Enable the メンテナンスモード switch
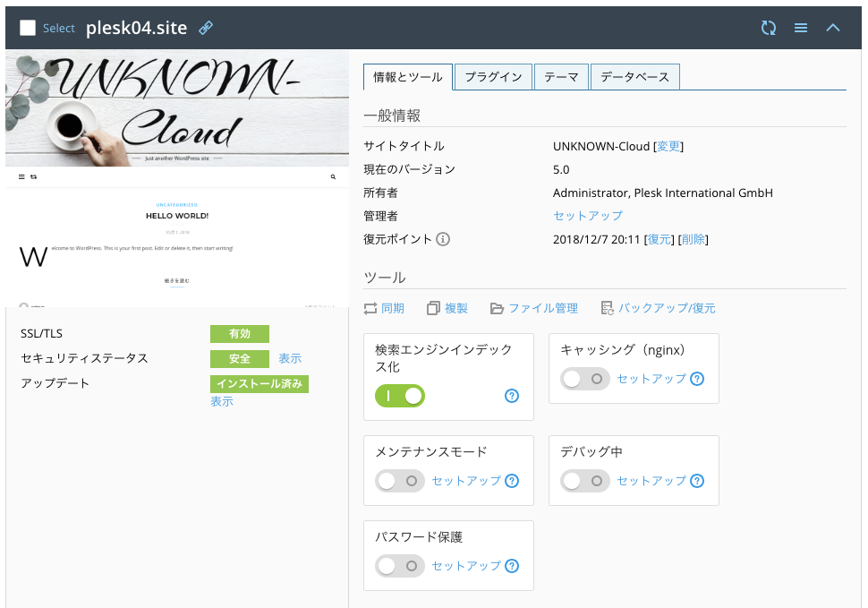The height and width of the screenshot is (608, 868). click(399, 481)
